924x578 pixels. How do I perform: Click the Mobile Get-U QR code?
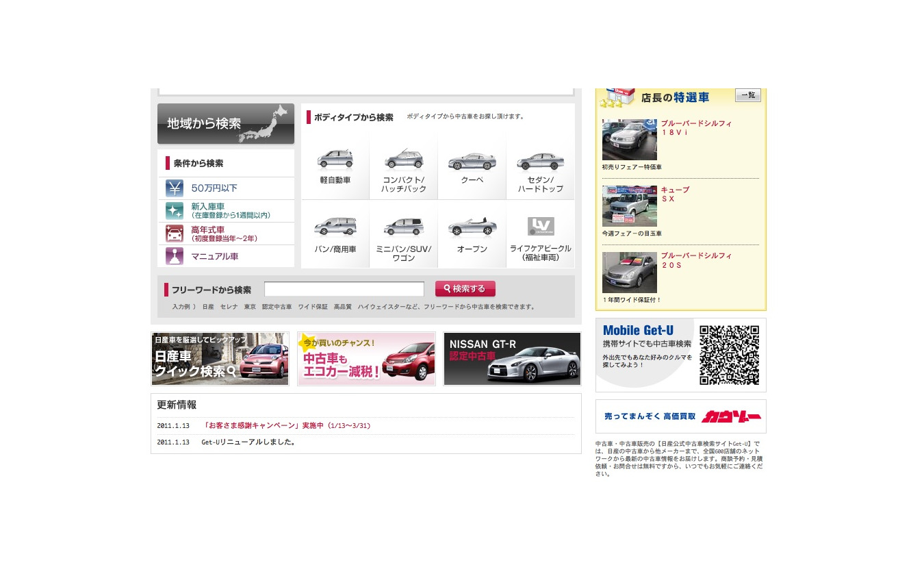[x=730, y=355]
